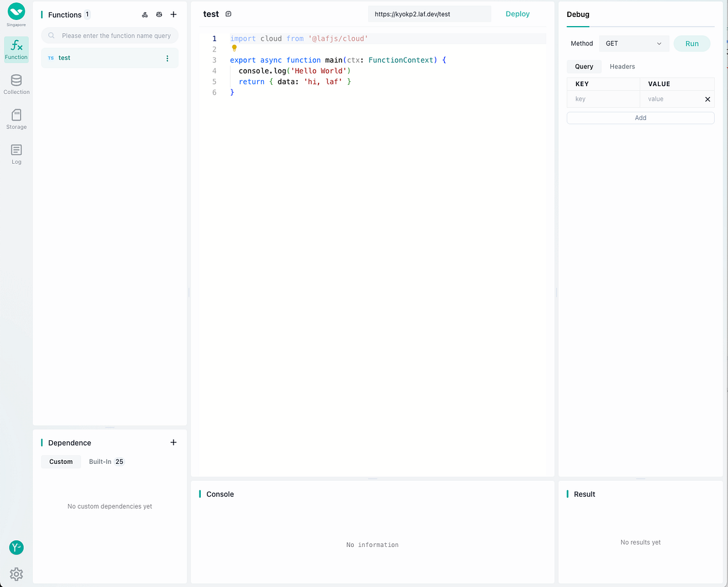Open the Function section in sidebar
This screenshot has width=728, height=587.
(16, 49)
